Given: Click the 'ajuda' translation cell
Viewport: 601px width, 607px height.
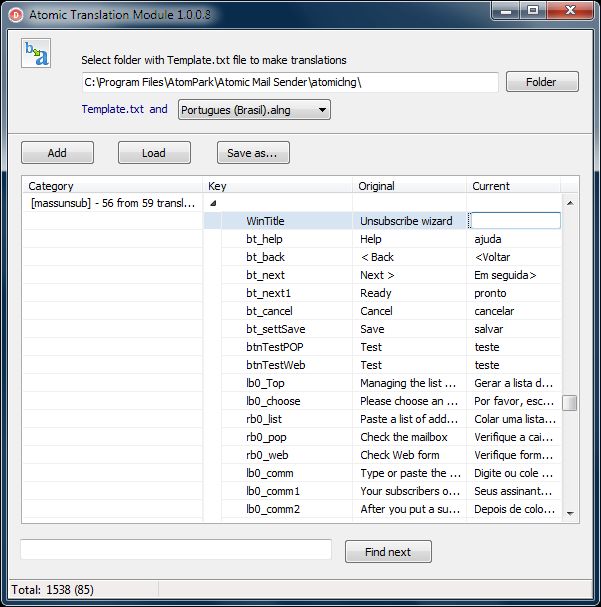Looking at the screenshot, I should coord(514,239).
